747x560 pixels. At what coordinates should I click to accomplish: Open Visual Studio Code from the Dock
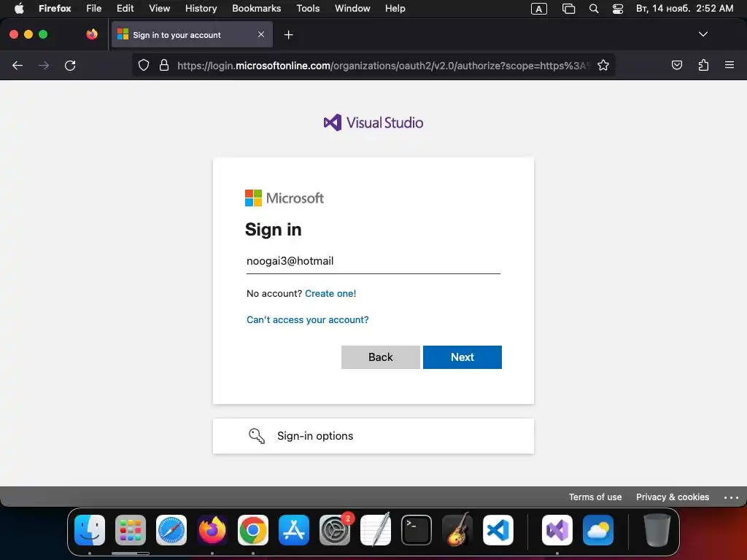[498, 530]
